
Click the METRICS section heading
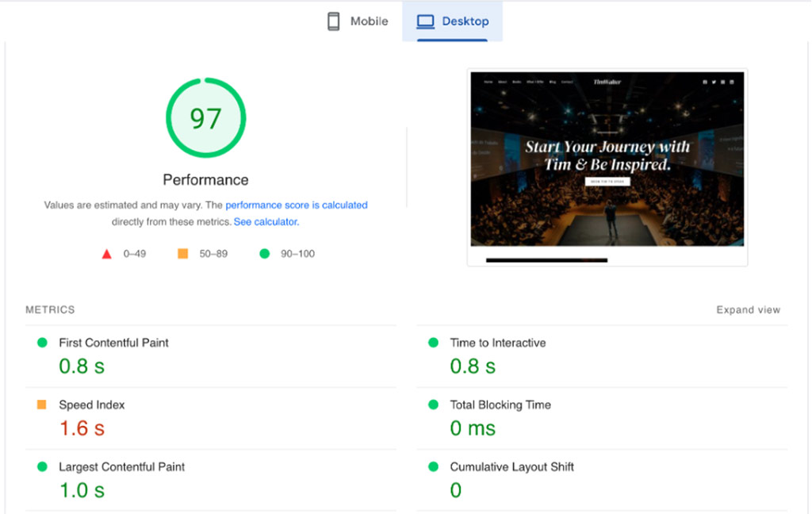pyautogui.click(x=50, y=310)
